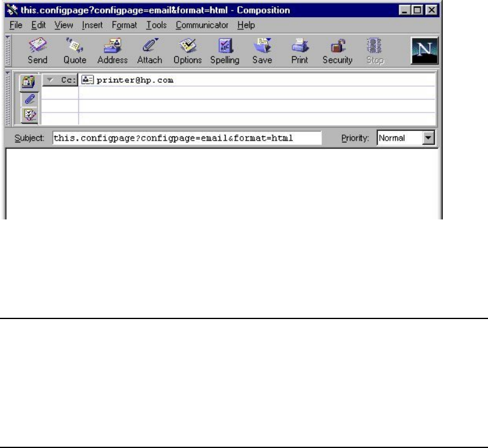The height and width of the screenshot is (448, 488).
Task: Select the Normal priority value box
Action: (400, 138)
